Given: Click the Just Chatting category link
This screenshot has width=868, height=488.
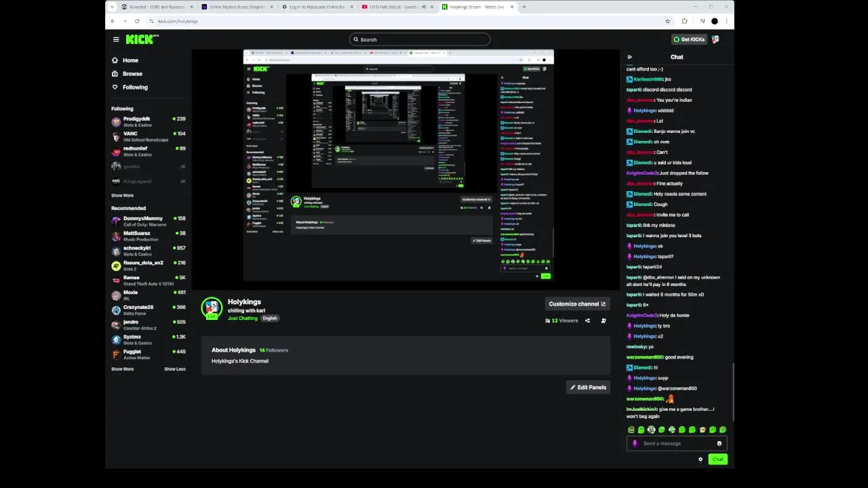Looking at the screenshot, I should tap(243, 318).
